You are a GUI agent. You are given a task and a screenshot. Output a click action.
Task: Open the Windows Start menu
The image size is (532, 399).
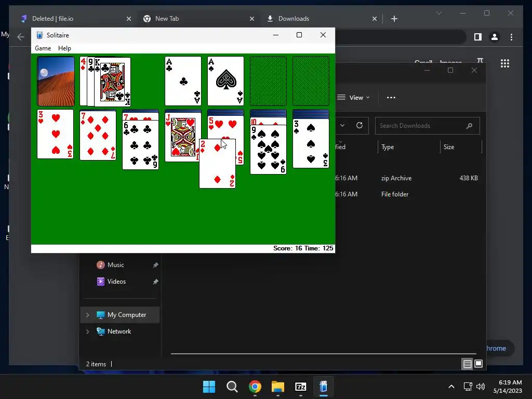(x=209, y=387)
